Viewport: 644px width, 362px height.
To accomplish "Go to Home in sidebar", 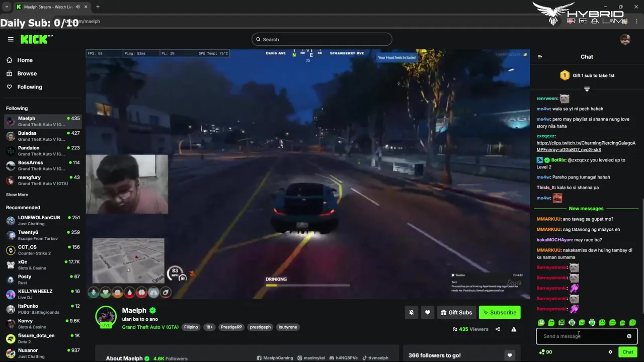I will coord(20,60).
